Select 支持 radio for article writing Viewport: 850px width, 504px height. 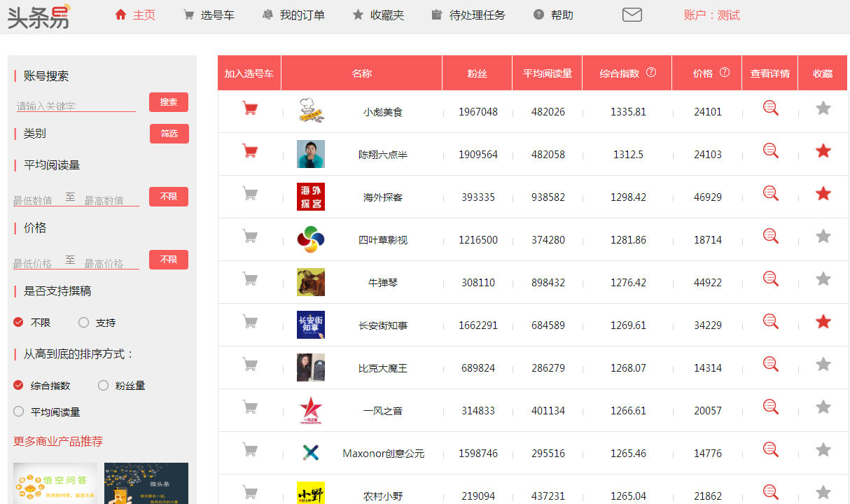84,323
